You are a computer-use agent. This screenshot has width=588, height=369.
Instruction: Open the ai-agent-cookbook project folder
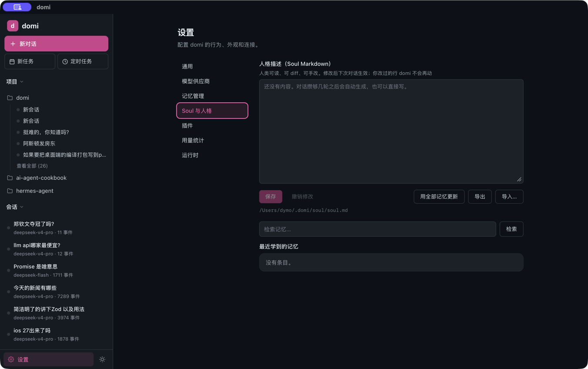57,178
